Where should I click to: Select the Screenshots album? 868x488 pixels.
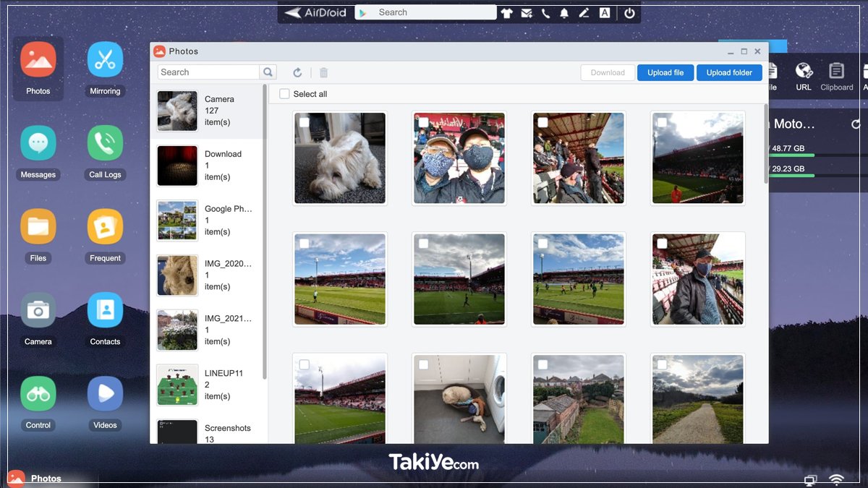coord(207,429)
